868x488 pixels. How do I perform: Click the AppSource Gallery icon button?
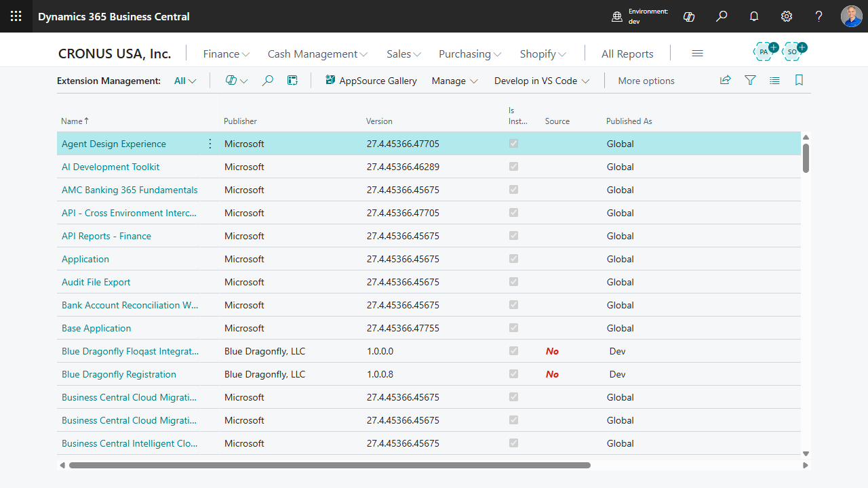click(371, 81)
